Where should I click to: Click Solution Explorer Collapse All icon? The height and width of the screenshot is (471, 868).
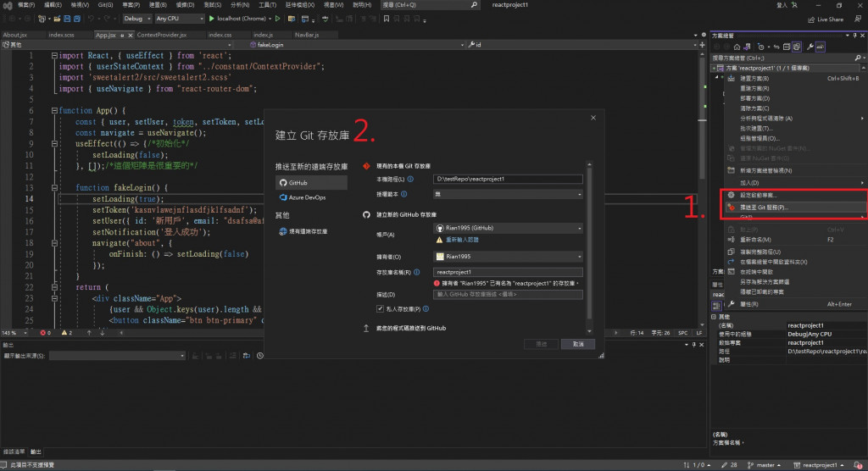pos(787,47)
